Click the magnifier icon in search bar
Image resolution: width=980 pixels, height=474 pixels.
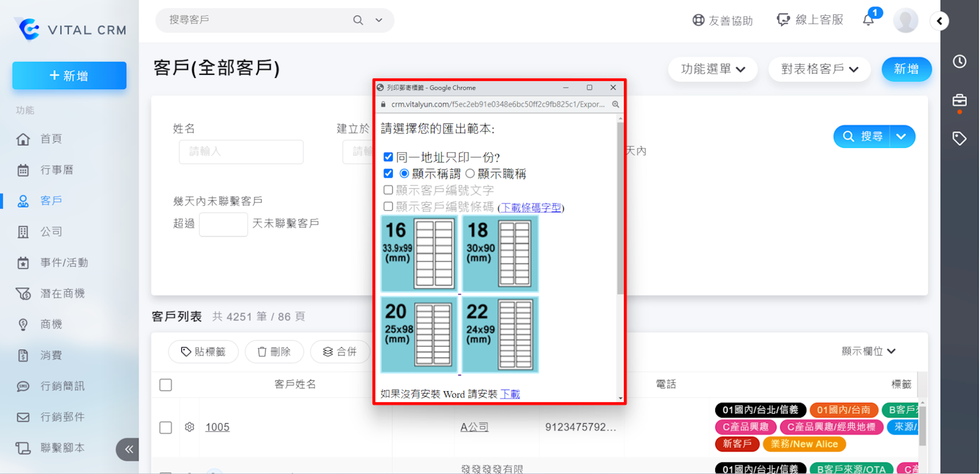[358, 20]
